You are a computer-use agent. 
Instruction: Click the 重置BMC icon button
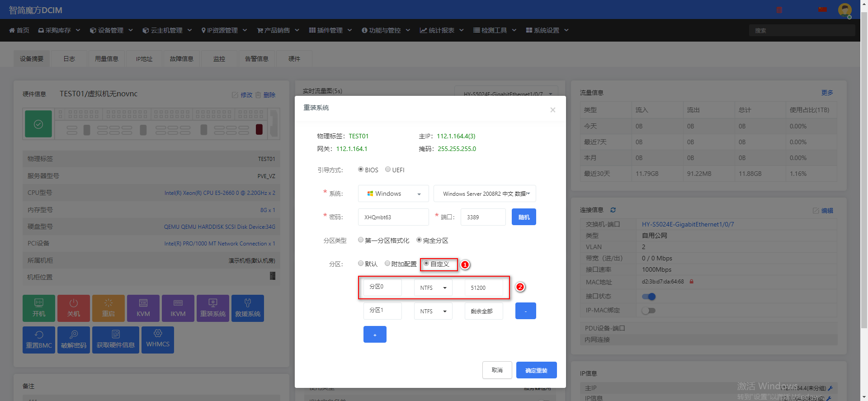point(39,340)
